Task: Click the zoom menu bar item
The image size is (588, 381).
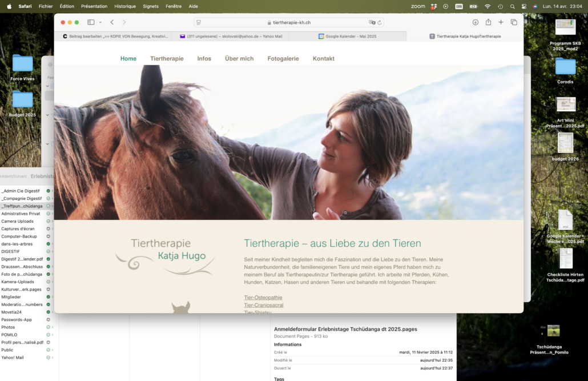Action: (x=418, y=6)
